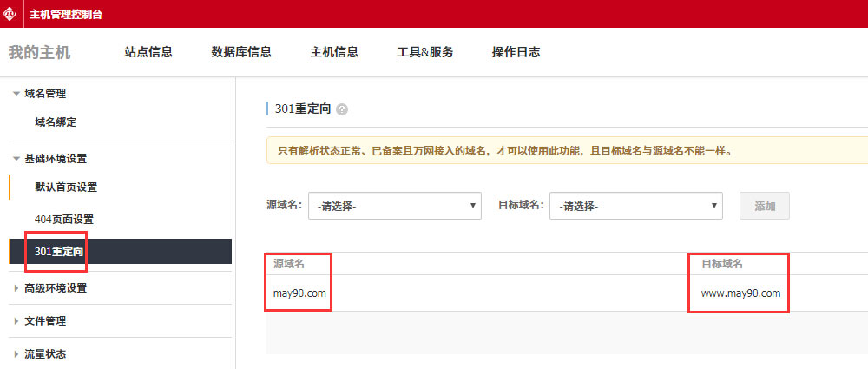
Task: Select 301重定向 sidebar item
Action: 59,252
